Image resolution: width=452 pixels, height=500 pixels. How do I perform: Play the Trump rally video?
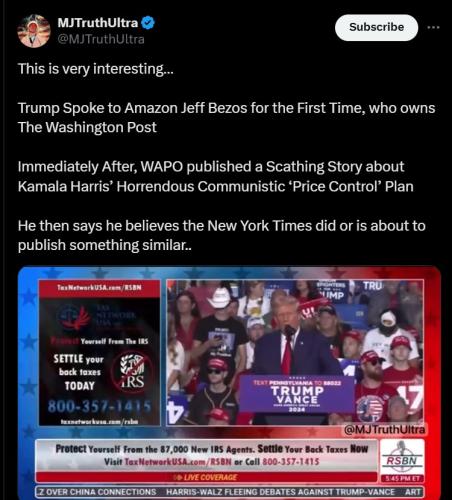point(295,352)
